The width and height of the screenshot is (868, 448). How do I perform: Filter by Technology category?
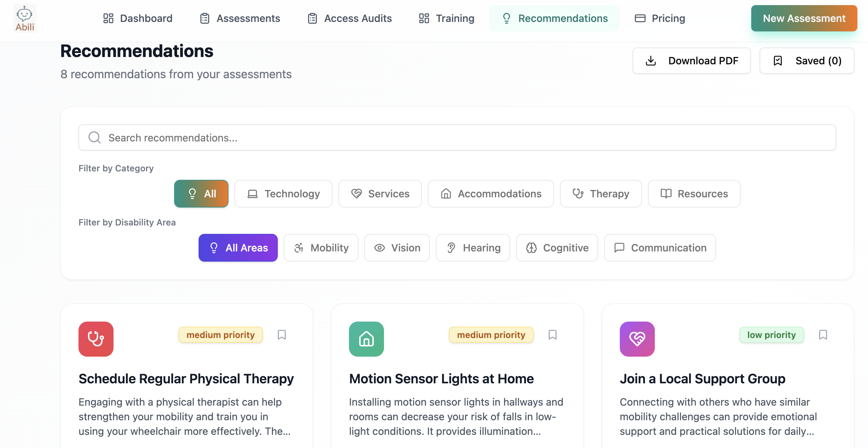(283, 194)
